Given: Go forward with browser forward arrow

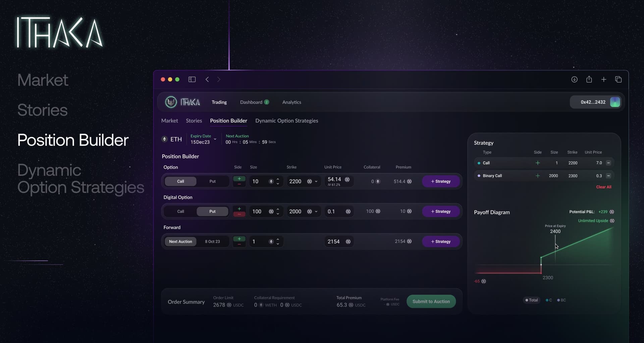Looking at the screenshot, I should point(219,79).
